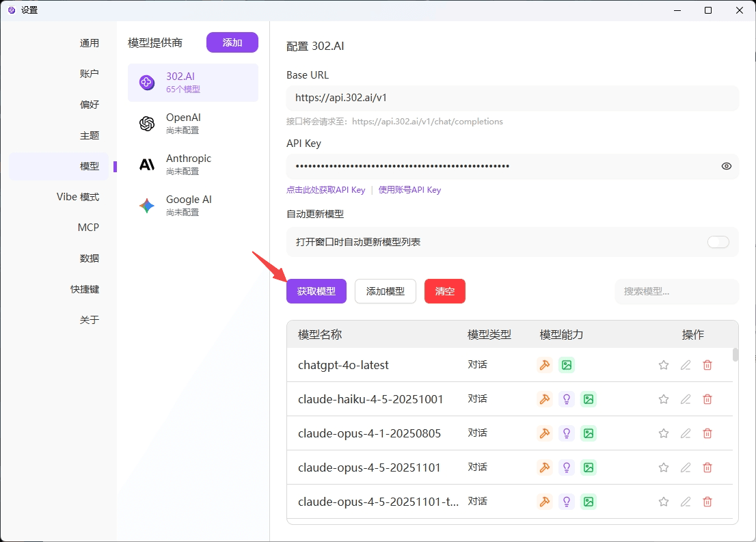
Task: Click the claude-haiku-4-5-20251001 model name
Action: coord(370,399)
